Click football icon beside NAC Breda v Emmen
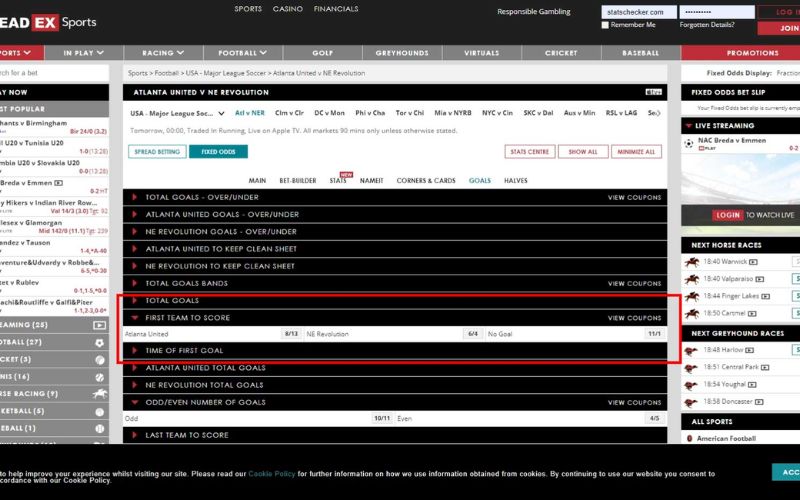Screen dimensions: 800x500 (x=689, y=143)
